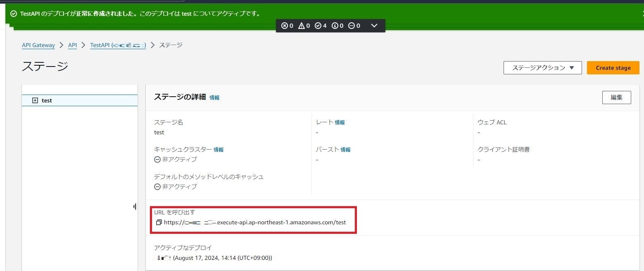
Task: Click the execute-api invoke URL text
Action: point(255,222)
